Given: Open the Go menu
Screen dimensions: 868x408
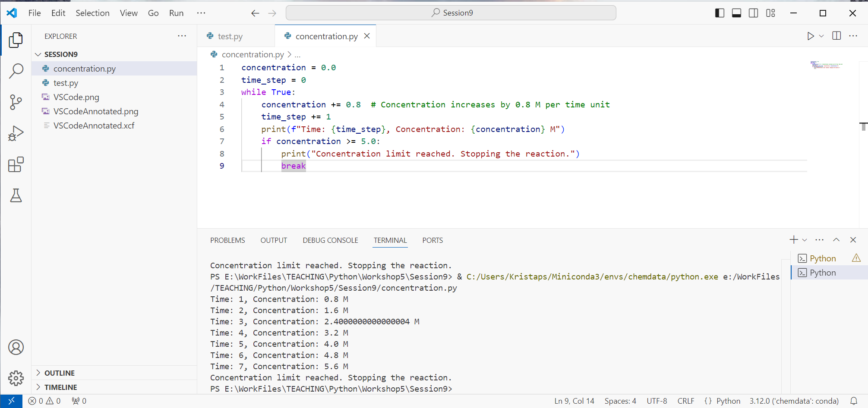Looking at the screenshot, I should click(153, 13).
